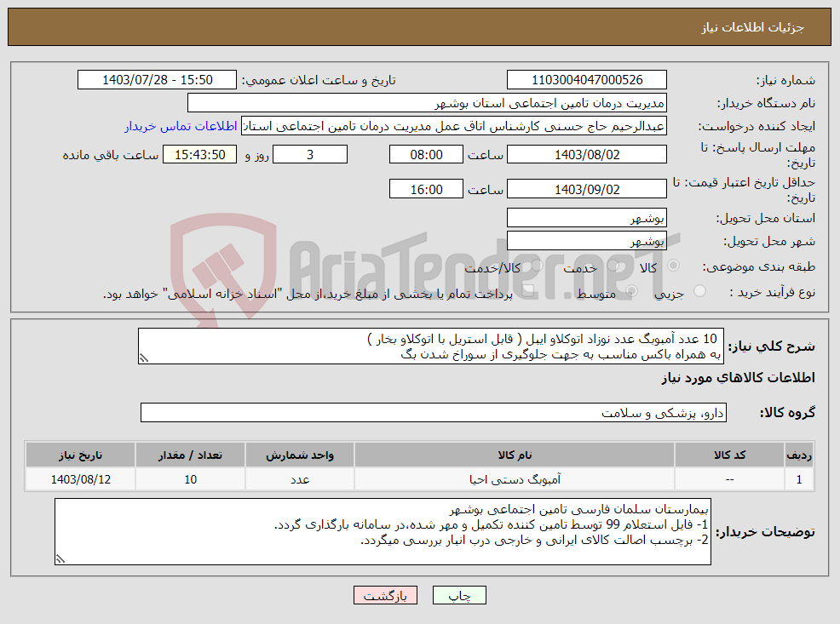
Task: Click the response deadline time 08:00
Action: (426, 155)
